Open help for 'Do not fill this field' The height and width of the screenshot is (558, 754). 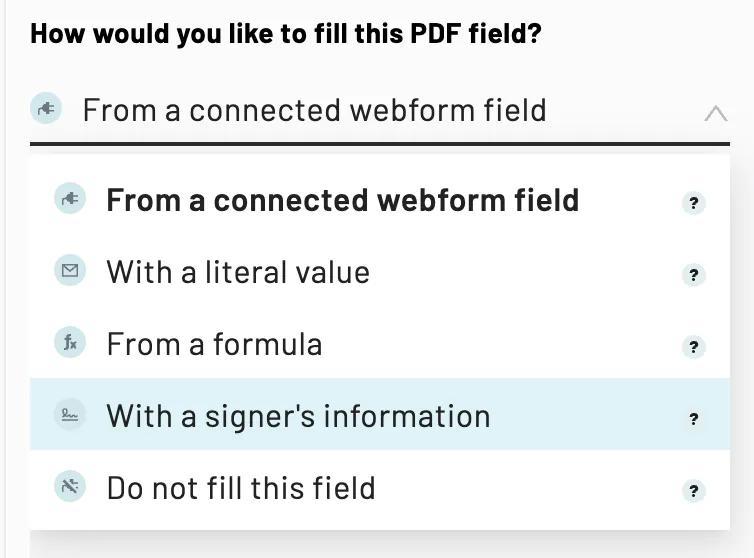693,491
